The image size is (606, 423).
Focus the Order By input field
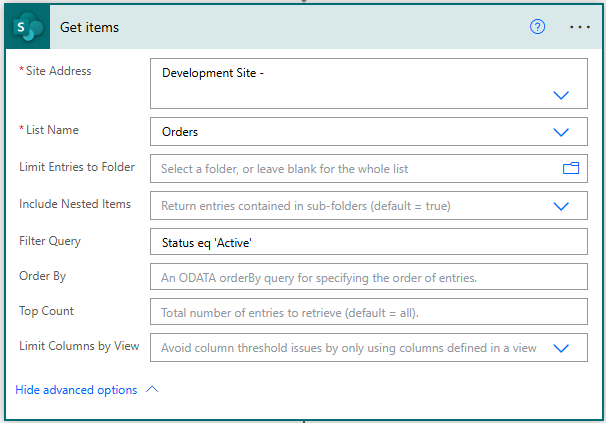[368, 277]
